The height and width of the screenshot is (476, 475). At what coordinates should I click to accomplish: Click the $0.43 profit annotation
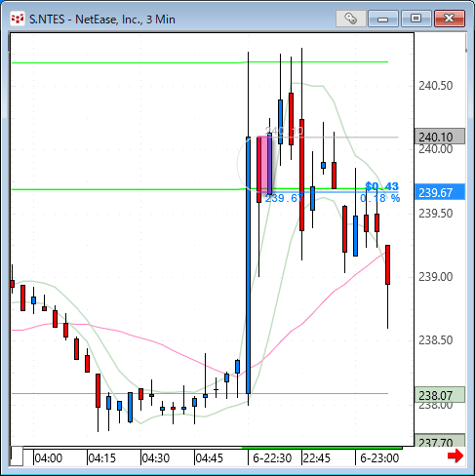click(x=381, y=186)
